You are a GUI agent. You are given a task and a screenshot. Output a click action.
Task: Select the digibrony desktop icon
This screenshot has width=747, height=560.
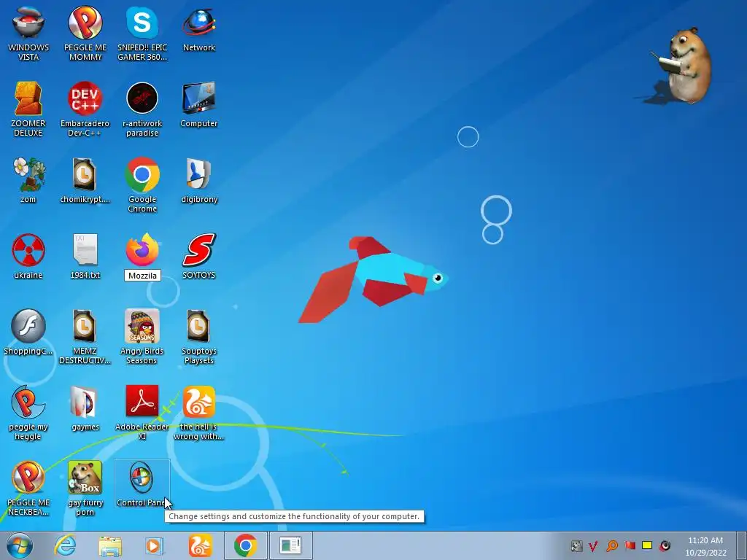coord(198,180)
